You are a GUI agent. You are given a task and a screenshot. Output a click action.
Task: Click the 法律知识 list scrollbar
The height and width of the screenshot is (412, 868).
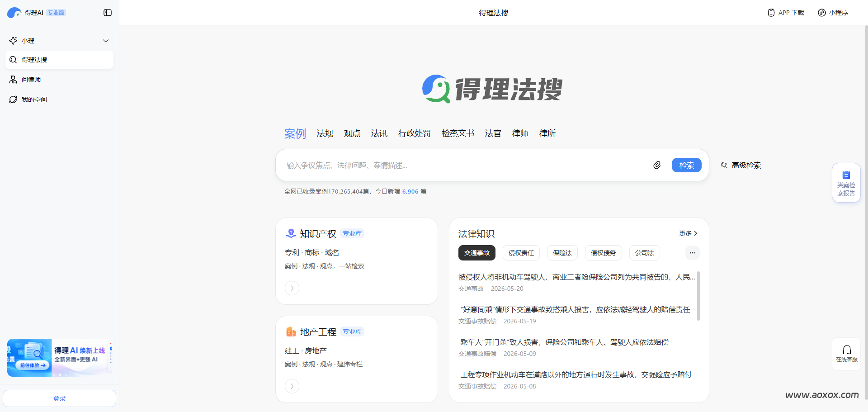coord(698,296)
